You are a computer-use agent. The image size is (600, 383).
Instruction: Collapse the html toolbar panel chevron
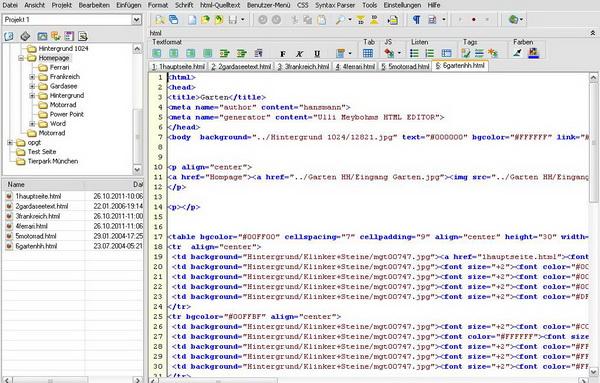[593, 33]
